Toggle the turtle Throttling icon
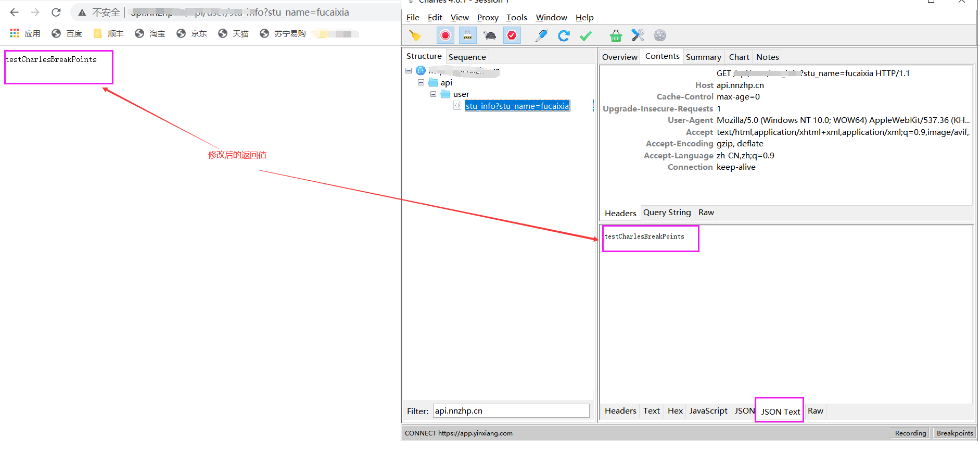Image resolution: width=980 pixels, height=449 pixels. coord(490,35)
